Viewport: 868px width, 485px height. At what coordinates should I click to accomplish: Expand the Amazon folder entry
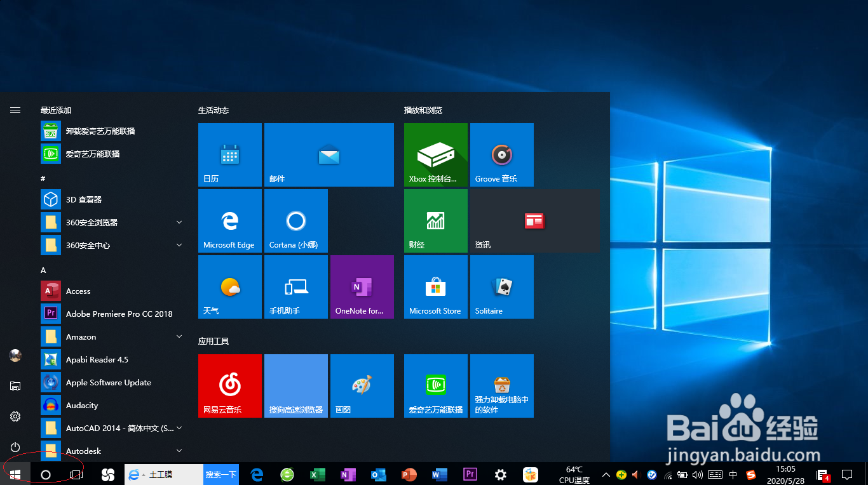tap(179, 336)
